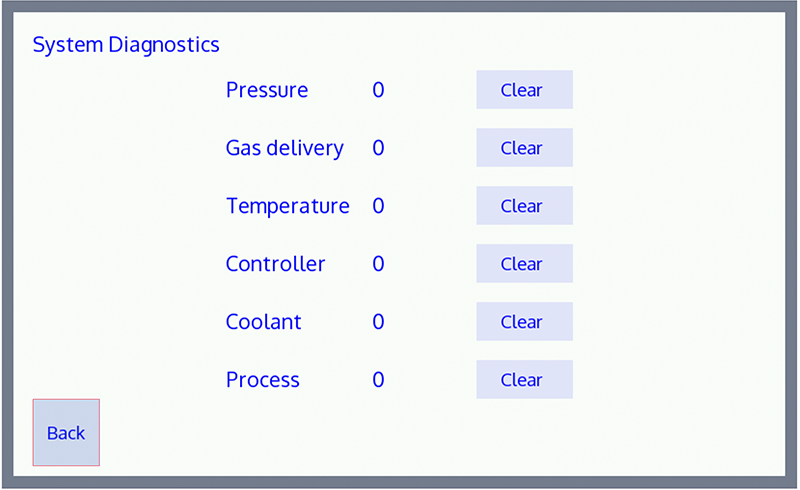The height and width of the screenshot is (490, 800).
Task: Select the Coolant label
Action: (264, 322)
